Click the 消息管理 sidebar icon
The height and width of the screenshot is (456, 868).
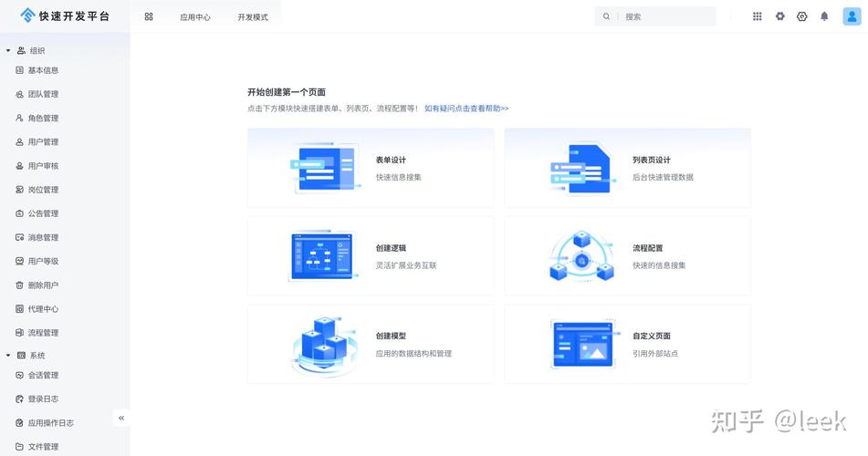point(19,237)
